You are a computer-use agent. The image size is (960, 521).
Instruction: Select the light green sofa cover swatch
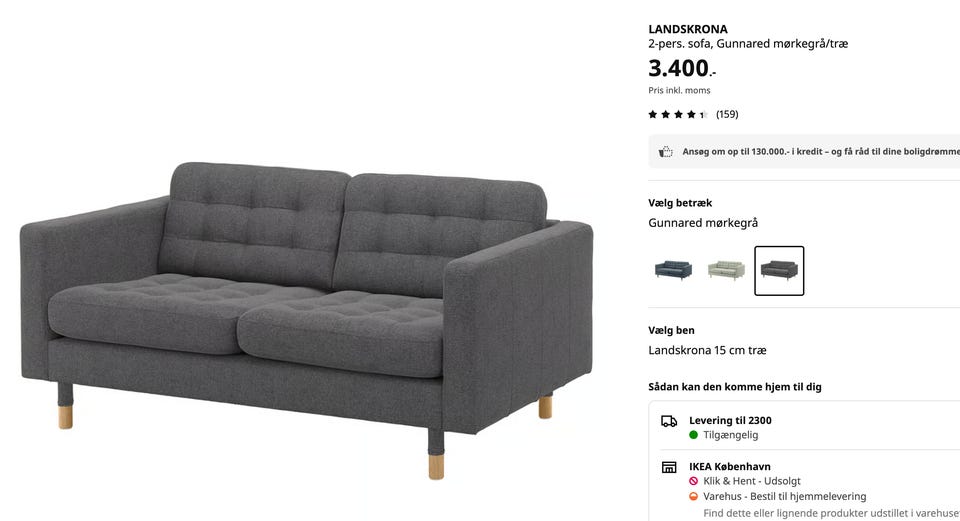pos(726,270)
